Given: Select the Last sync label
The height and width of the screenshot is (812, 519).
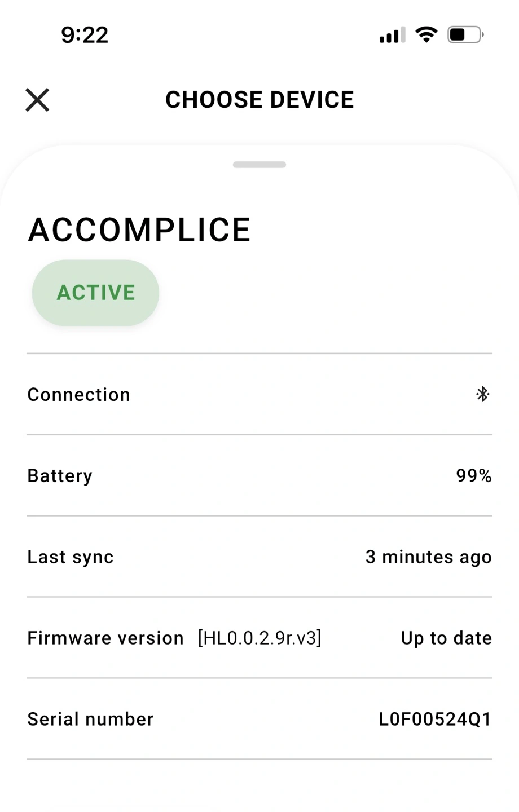Looking at the screenshot, I should 71,557.
